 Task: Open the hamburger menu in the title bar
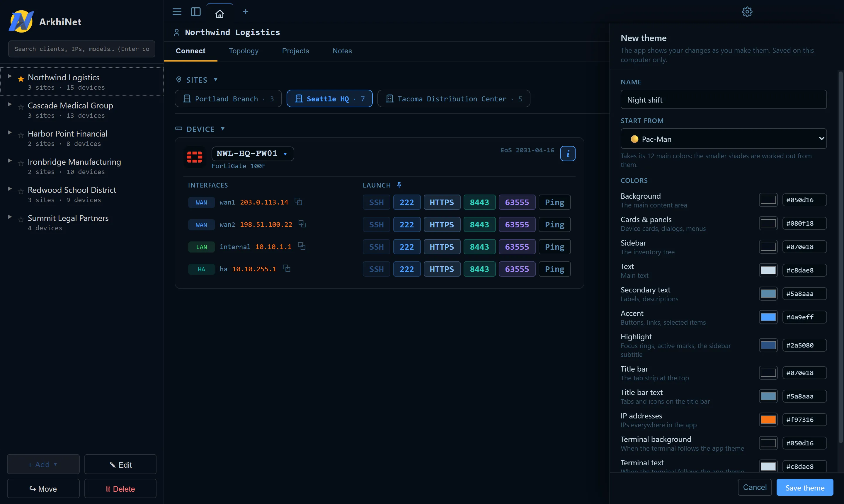tap(177, 12)
